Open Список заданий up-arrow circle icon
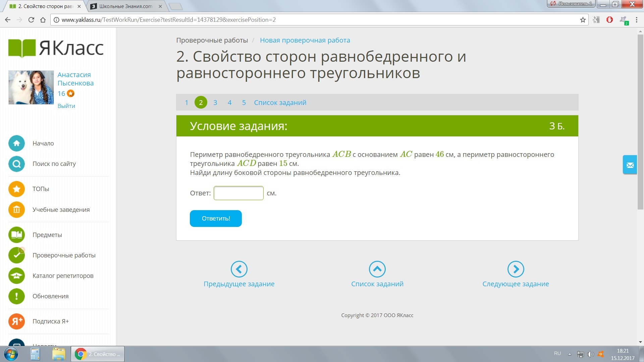This screenshot has width=644, height=362. [377, 269]
